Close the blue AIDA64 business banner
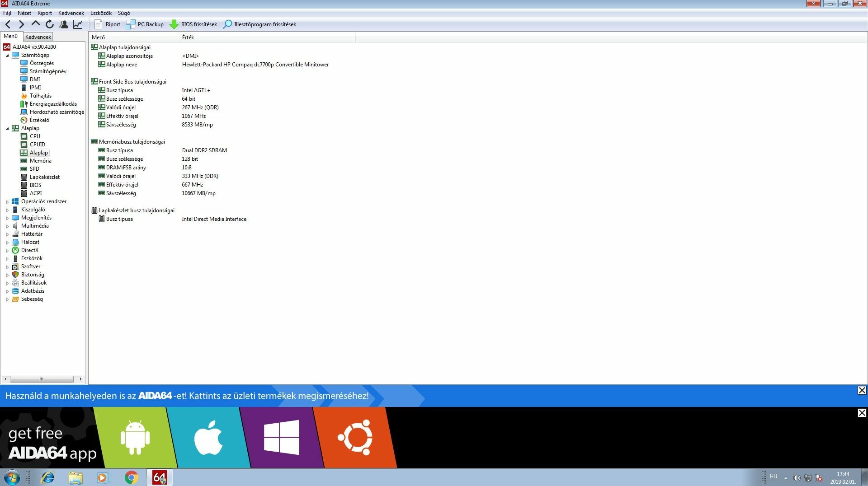Image resolution: width=868 pixels, height=486 pixels. [862, 391]
